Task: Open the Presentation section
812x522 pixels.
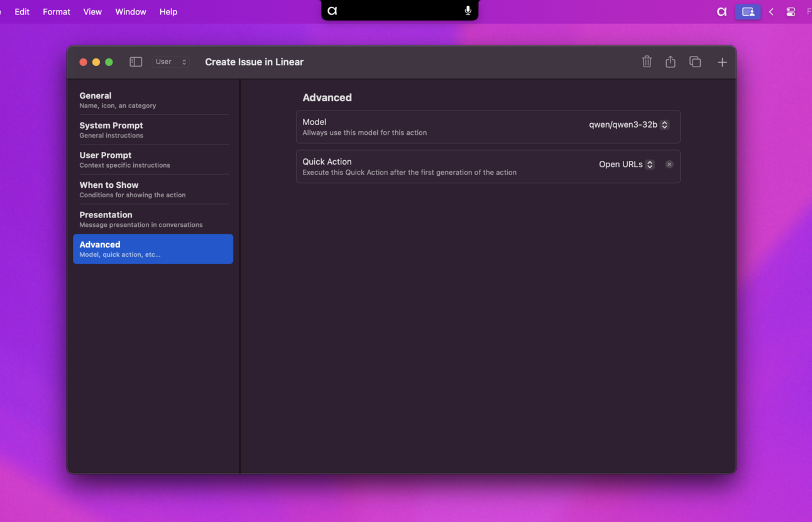Action: pyautogui.click(x=153, y=219)
